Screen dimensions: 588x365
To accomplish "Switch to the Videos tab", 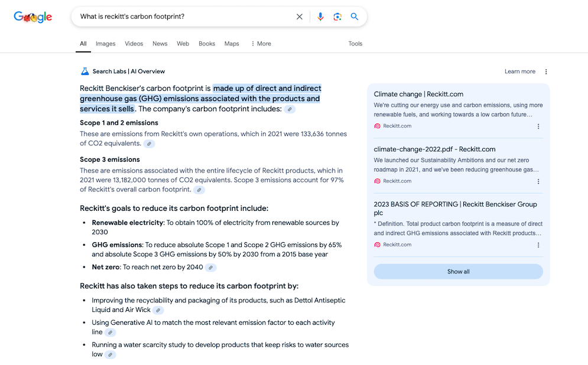I will click(x=134, y=44).
